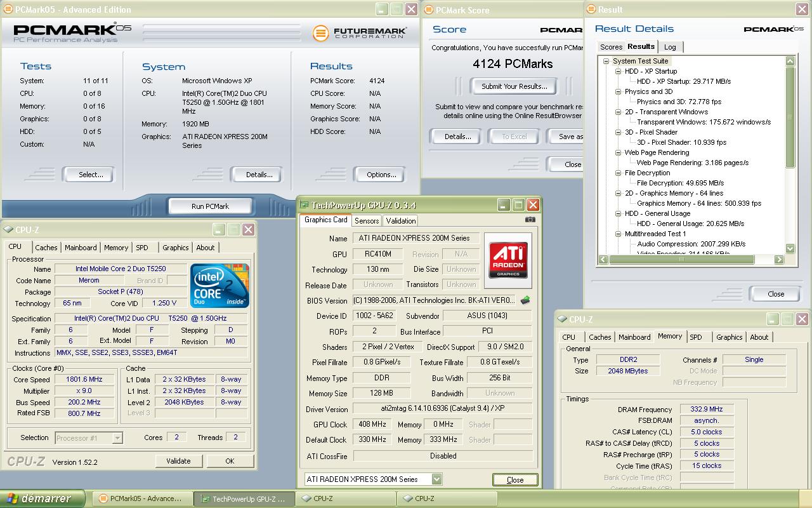Click PCMark05 Advanced Edition title icon
812x508 pixels.
pos(8,10)
